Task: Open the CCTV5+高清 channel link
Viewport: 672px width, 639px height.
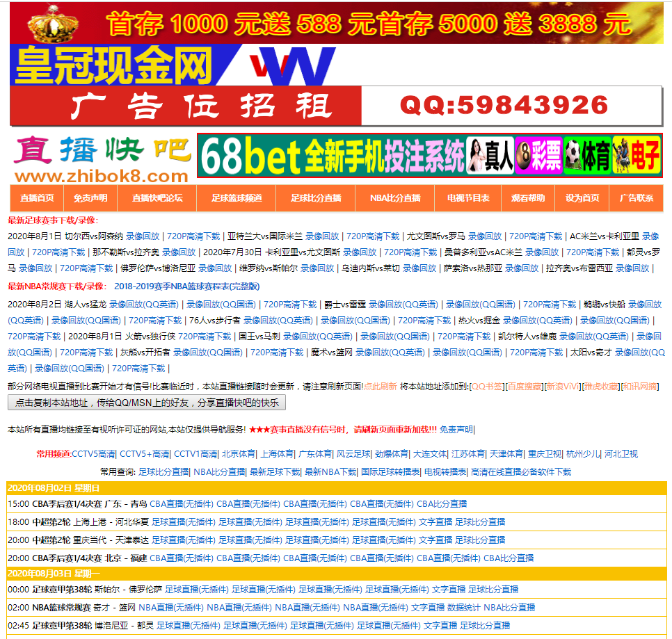Action: pyautogui.click(x=145, y=454)
